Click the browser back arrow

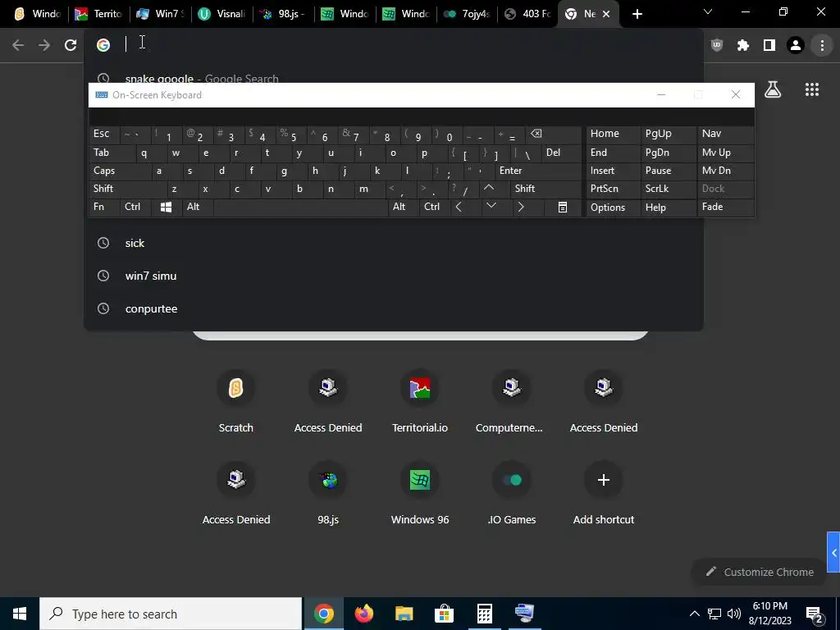click(x=18, y=45)
